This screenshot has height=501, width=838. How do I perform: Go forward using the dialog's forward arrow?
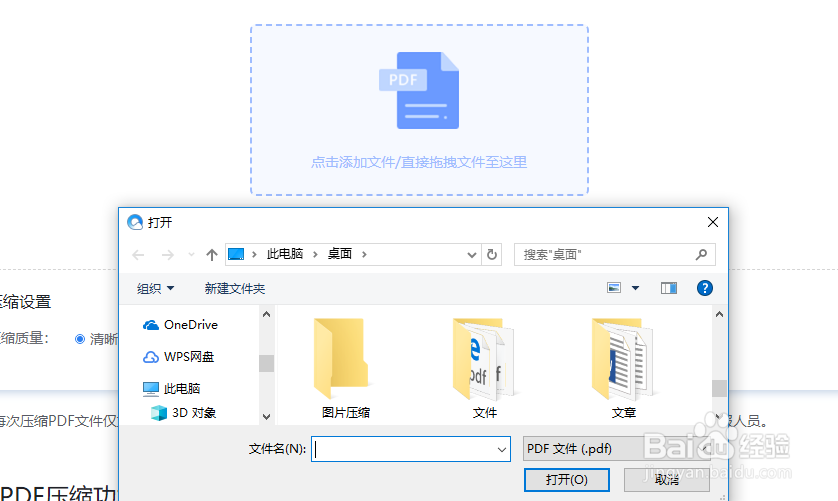click(168, 255)
